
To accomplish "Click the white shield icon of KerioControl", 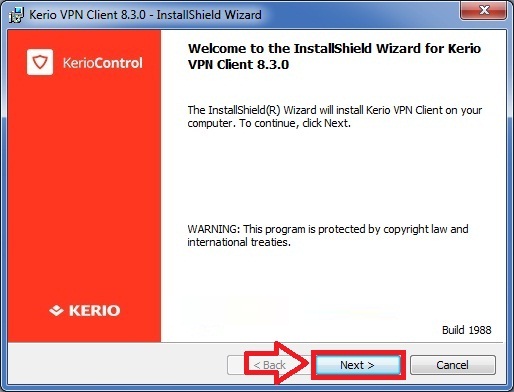I will pos(40,62).
